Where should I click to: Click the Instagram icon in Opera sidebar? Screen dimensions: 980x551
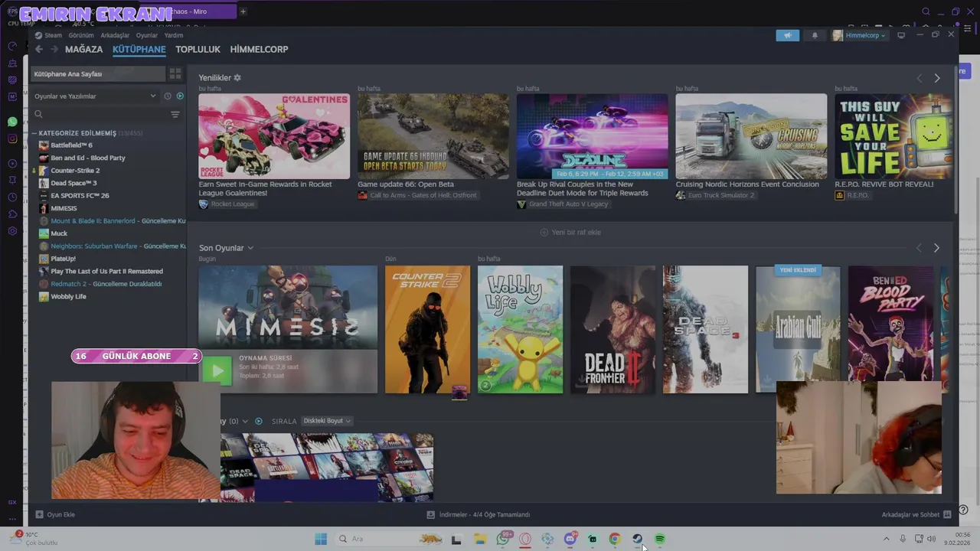click(12, 139)
